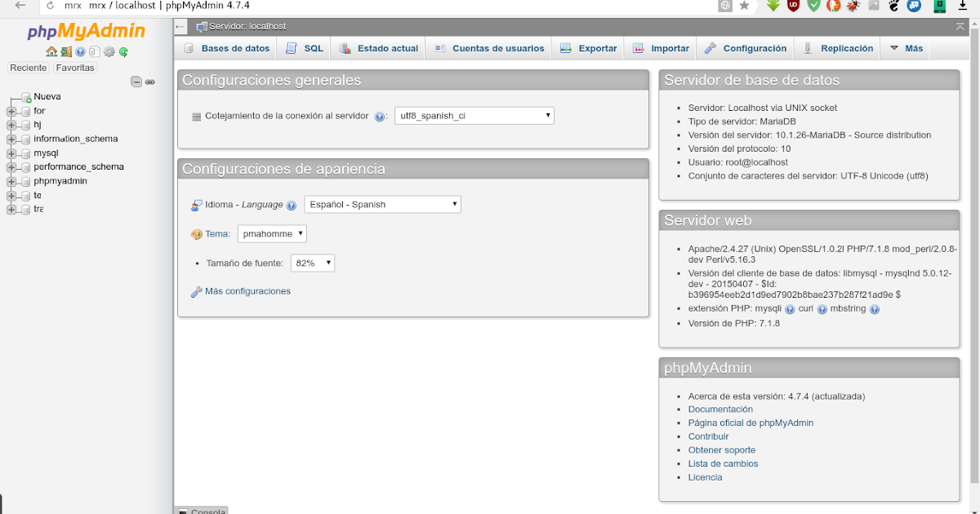The width and height of the screenshot is (980, 514).
Task: Open phpMyAdmin documentation via page icon
Action: click(x=94, y=51)
